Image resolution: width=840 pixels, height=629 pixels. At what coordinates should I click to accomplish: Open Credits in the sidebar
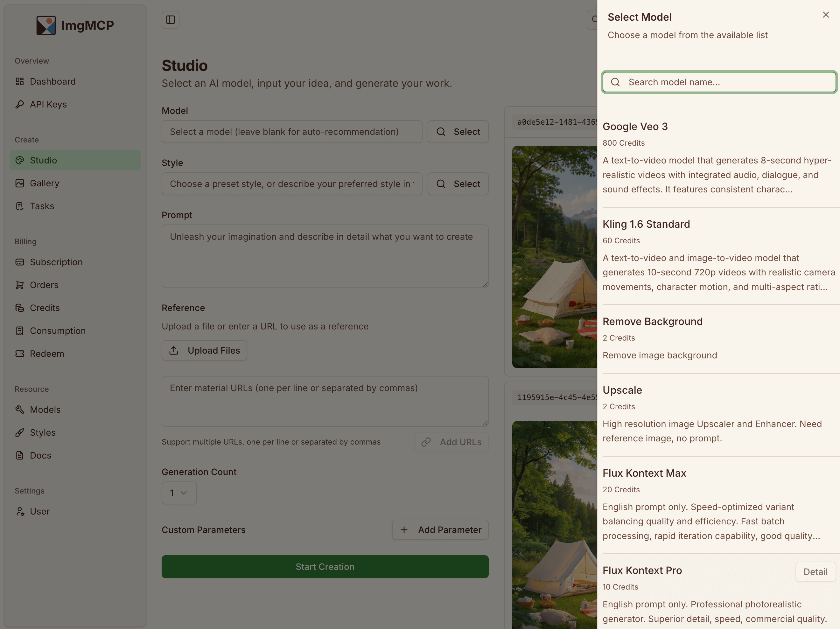click(75, 308)
